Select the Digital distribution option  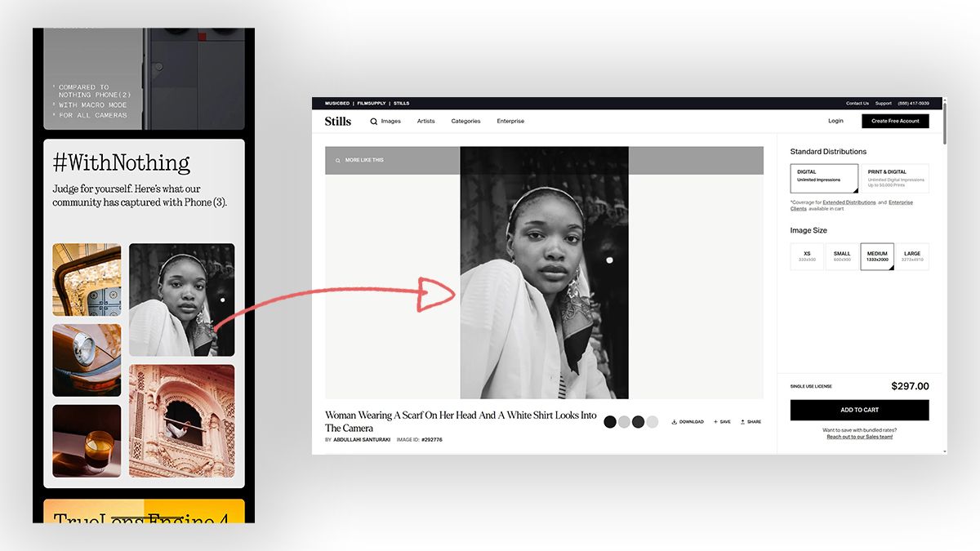click(824, 178)
